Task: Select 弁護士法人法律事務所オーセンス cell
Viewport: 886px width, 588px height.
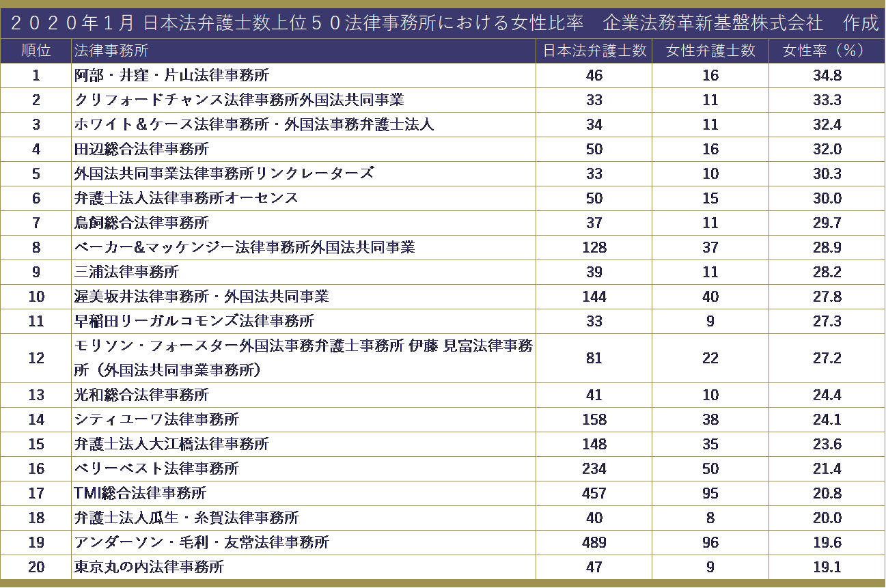Action: 303,199
